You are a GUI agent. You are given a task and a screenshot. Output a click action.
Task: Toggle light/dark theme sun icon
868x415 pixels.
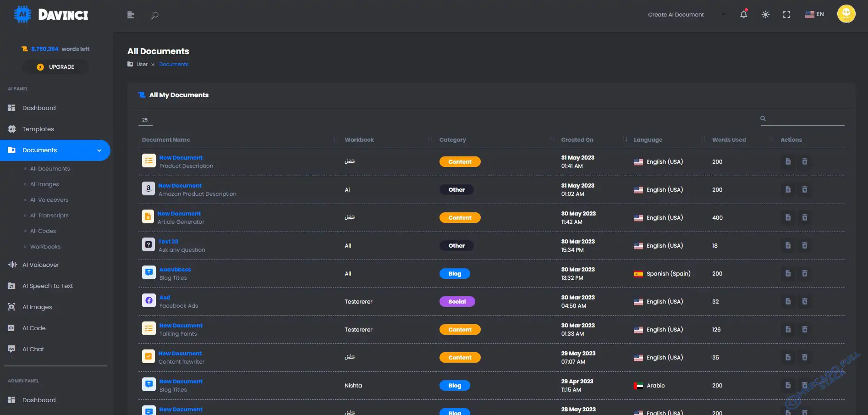pos(765,15)
